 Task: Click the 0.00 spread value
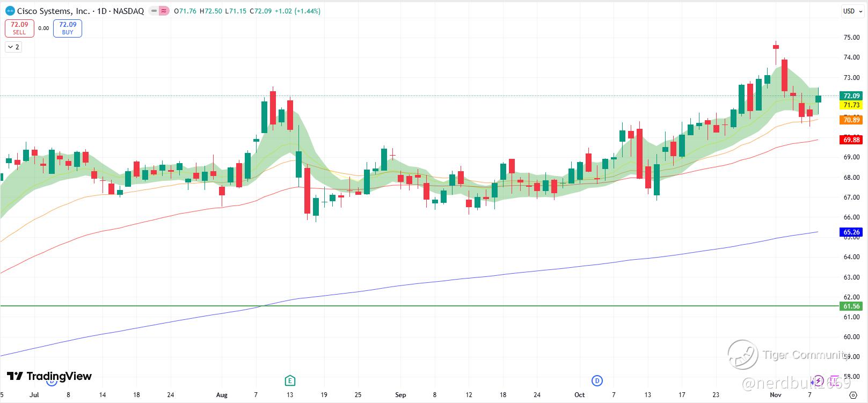pos(43,28)
